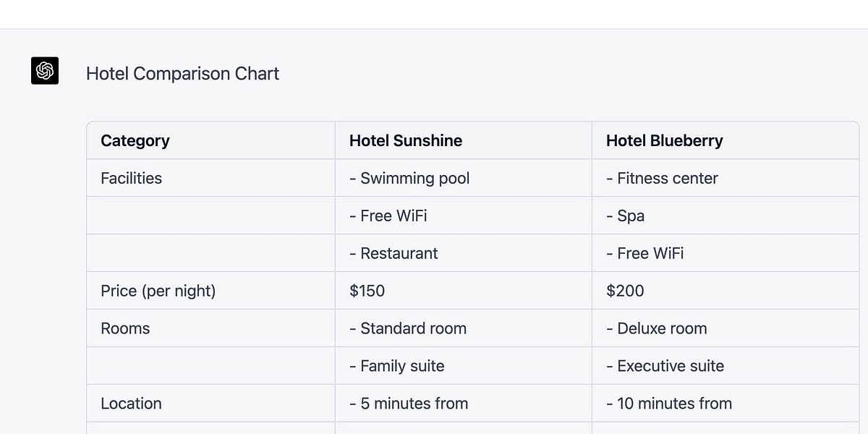
Task: Click the Hotel Blueberry column header
Action: [x=664, y=140]
